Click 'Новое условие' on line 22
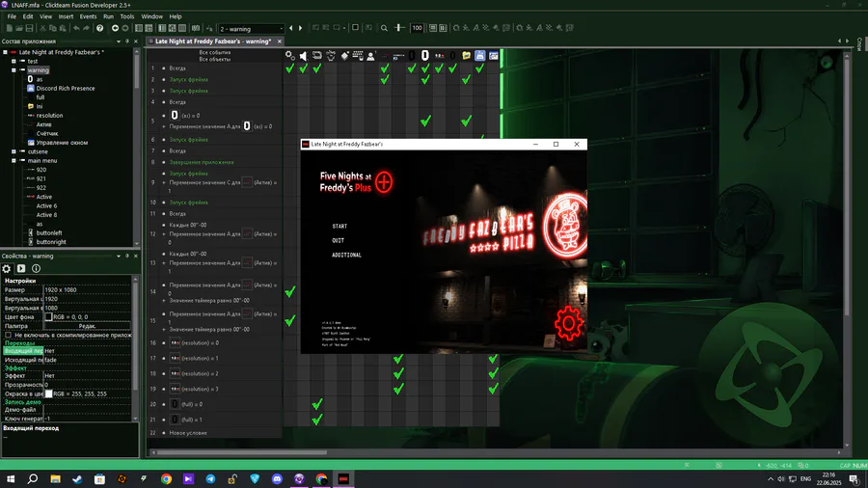This screenshot has height=488, width=868. coord(188,433)
